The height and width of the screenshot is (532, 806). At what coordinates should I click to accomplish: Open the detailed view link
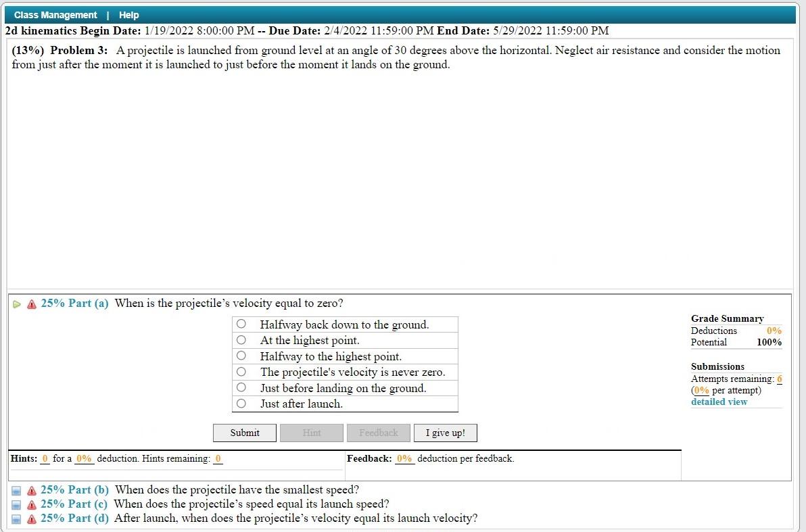click(719, 402)
